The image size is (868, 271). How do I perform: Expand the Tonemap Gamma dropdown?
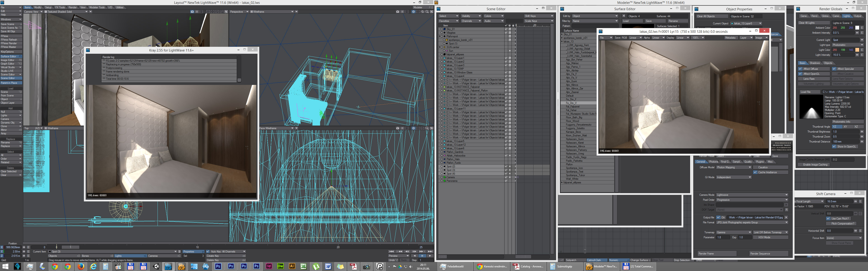(x=734, y=232)
